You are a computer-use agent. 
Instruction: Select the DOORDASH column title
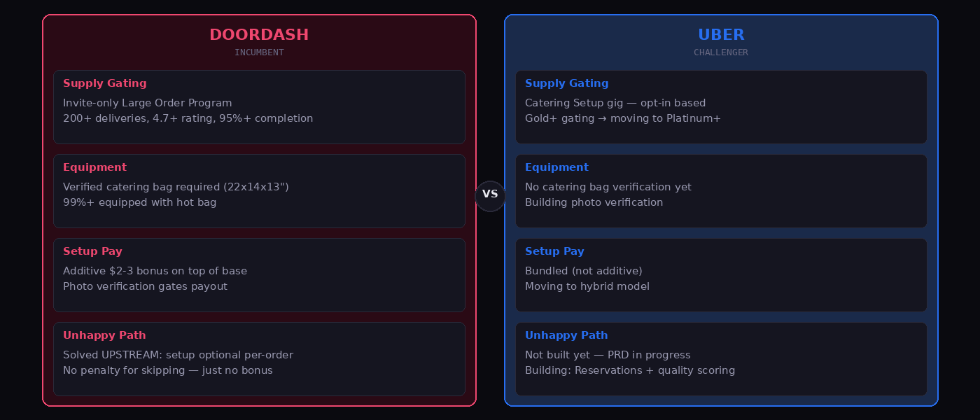click(x=259, y=35)
